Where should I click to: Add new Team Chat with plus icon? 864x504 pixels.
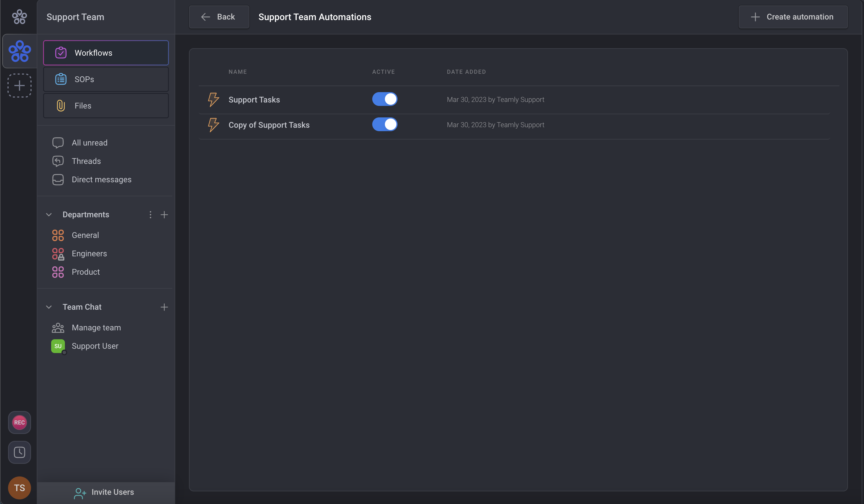coord(164,307)
